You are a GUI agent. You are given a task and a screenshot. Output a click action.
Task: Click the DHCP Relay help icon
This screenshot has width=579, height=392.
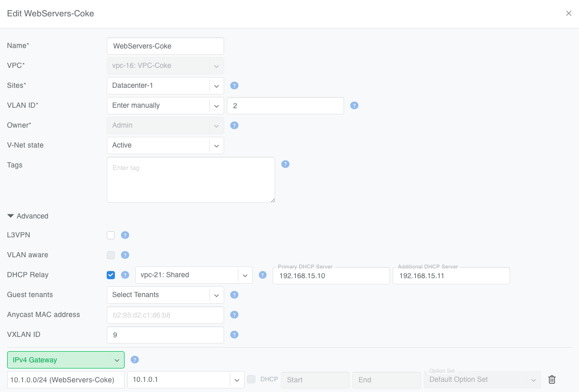coord(125,275)
